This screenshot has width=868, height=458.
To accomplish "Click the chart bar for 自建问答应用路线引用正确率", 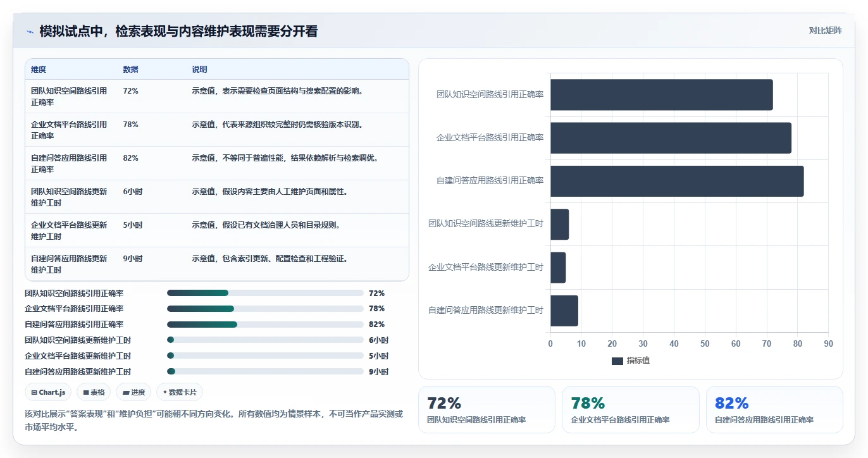I will coord(677,181).
